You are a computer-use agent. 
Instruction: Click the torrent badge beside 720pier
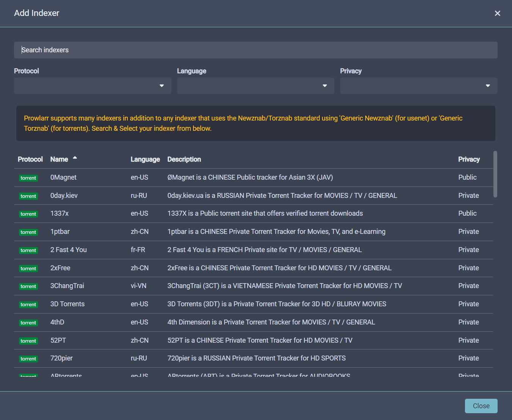coord(28,359)
